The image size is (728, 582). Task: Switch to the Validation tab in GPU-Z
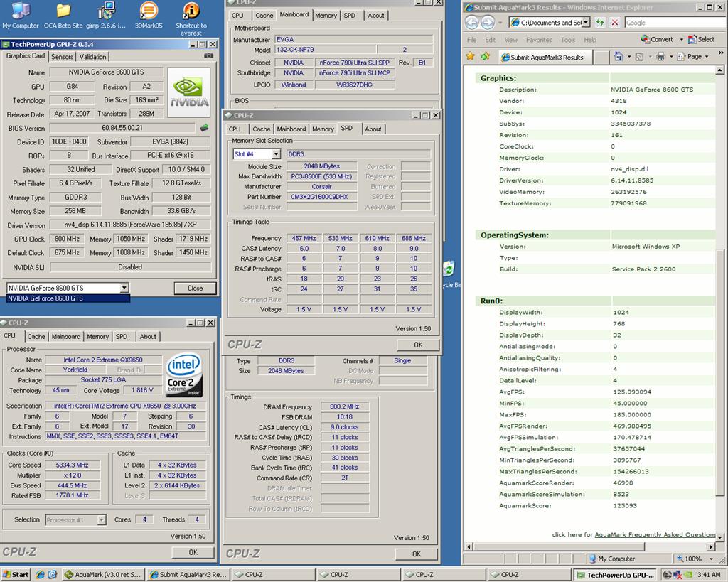pyautogui.click(x=92, y=57)
